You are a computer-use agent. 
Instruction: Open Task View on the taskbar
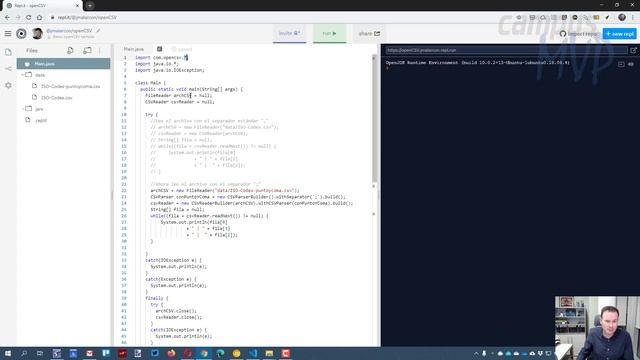[40, 353]
